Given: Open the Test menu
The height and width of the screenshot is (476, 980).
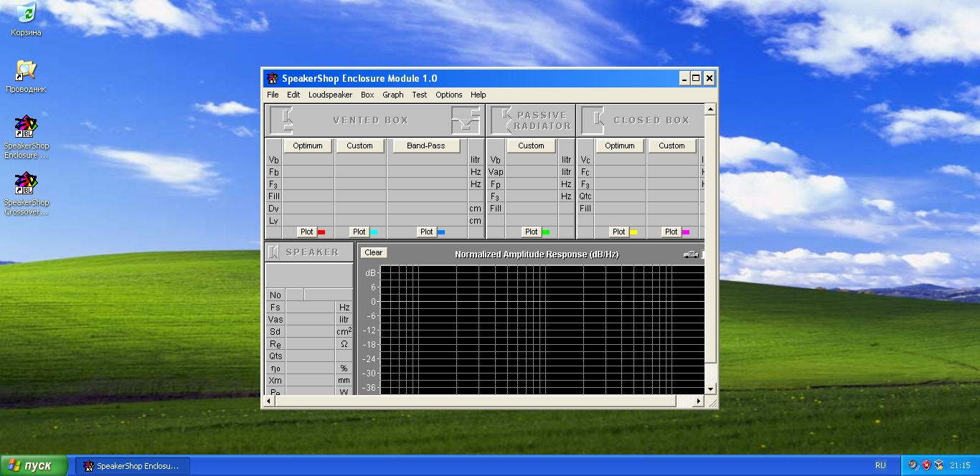Looking at the screenshot, I should click(419, 95).
